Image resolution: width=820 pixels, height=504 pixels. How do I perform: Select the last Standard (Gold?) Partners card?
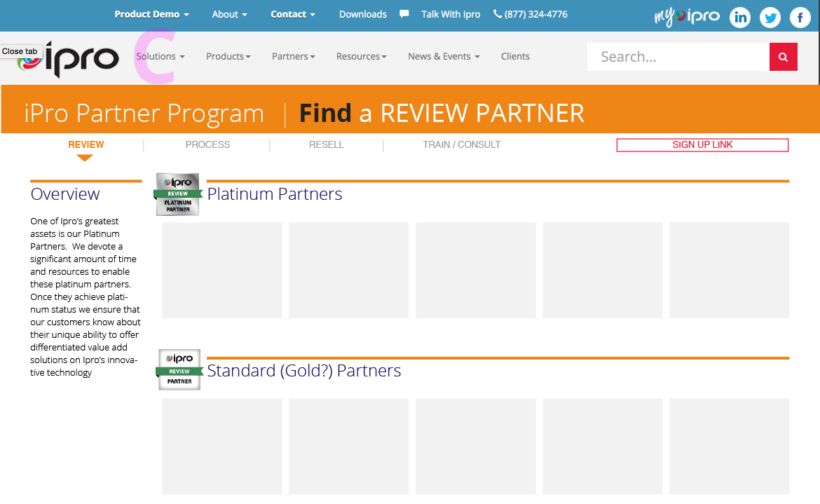[730, 447]
